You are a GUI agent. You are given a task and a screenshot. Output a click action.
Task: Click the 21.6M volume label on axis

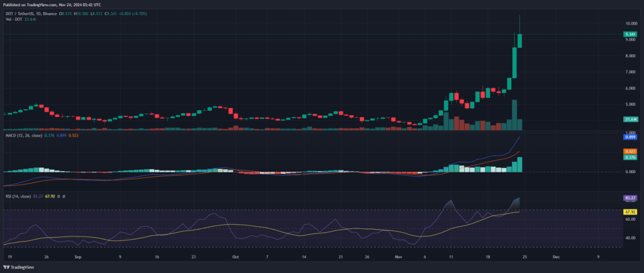629,120
